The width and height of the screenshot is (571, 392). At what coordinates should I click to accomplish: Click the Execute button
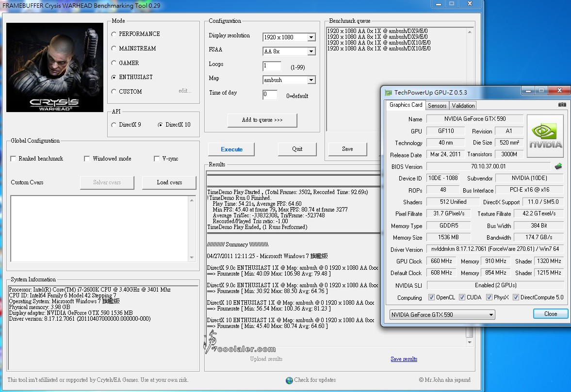tap(231, 149)
